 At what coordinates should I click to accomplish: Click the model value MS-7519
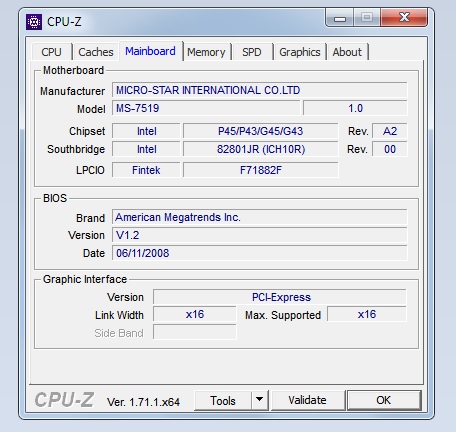(x=206, y=108)
